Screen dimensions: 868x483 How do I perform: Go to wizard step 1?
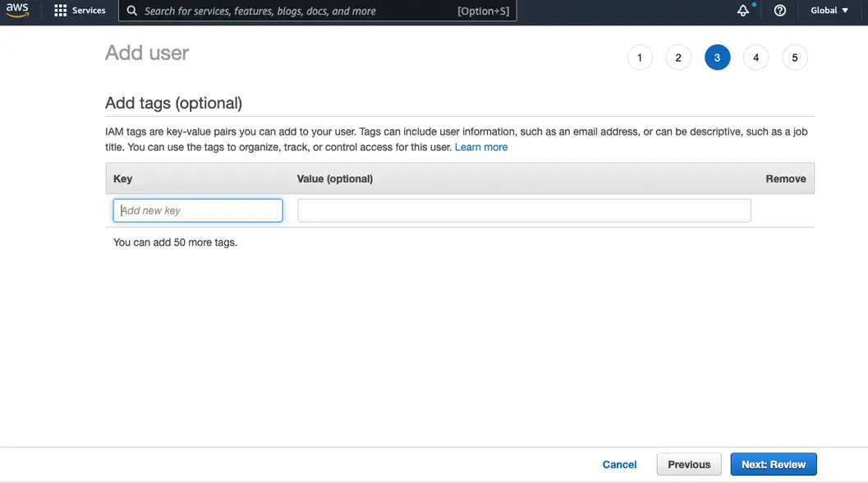(639, 57)
